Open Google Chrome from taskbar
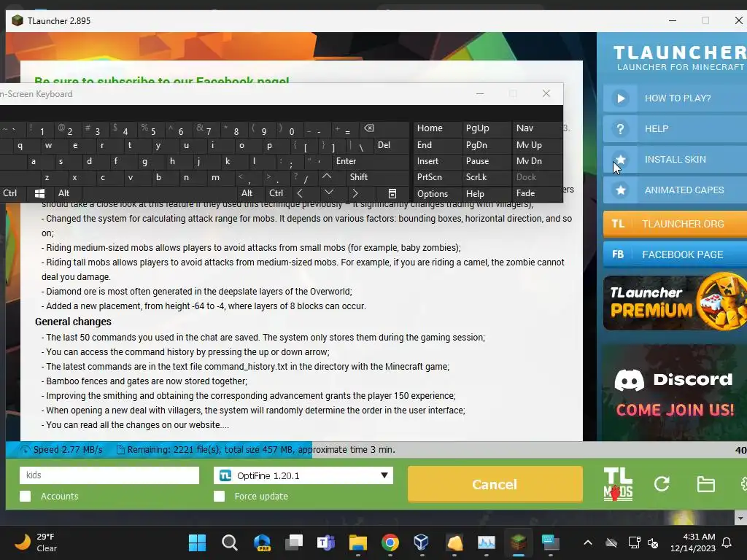Screen dimensions: 747x560 coord(390,542)
